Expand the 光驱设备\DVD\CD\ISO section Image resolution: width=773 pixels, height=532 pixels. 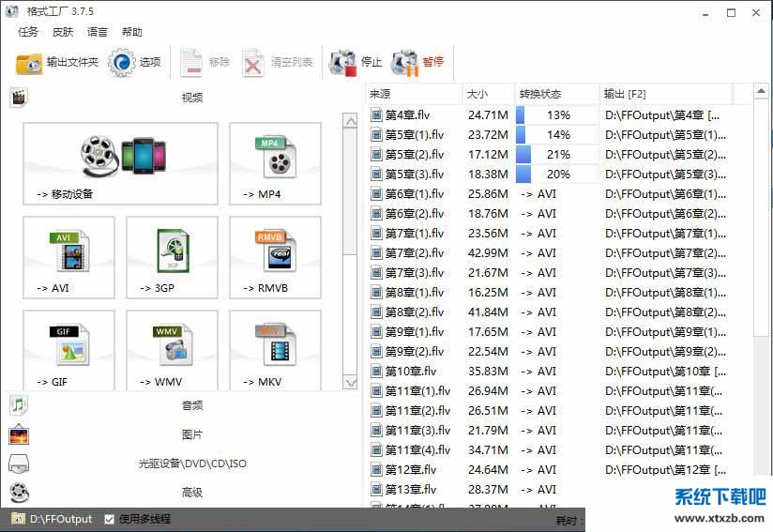click(x=191, y=464)
